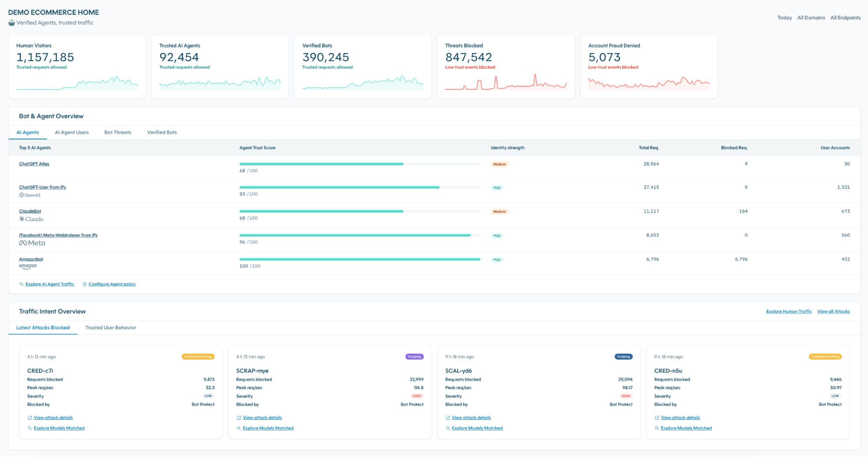Viewport: 868px width, 457px height.
Task: Click the 28,564 total requests value
Action: (651, 164)
